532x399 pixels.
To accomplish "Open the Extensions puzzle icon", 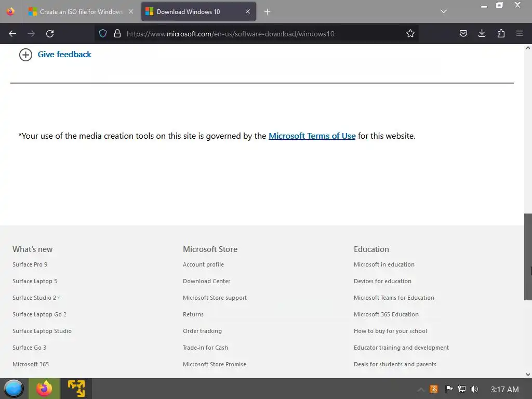I will pyautogui.click(x=501, y=33).
